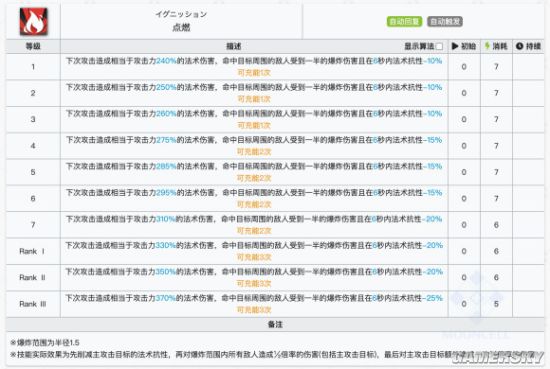Click level 7 row label

(33, 224)
